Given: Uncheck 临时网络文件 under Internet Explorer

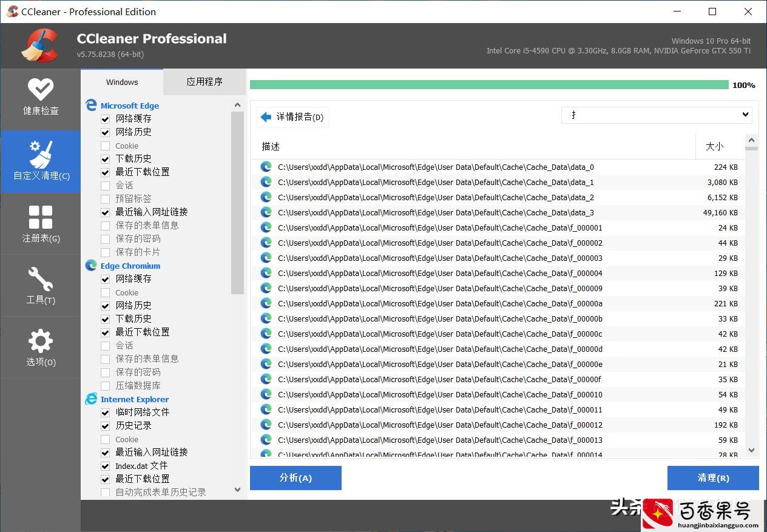Looking at the screenshot, I should [x=106, y=412].
